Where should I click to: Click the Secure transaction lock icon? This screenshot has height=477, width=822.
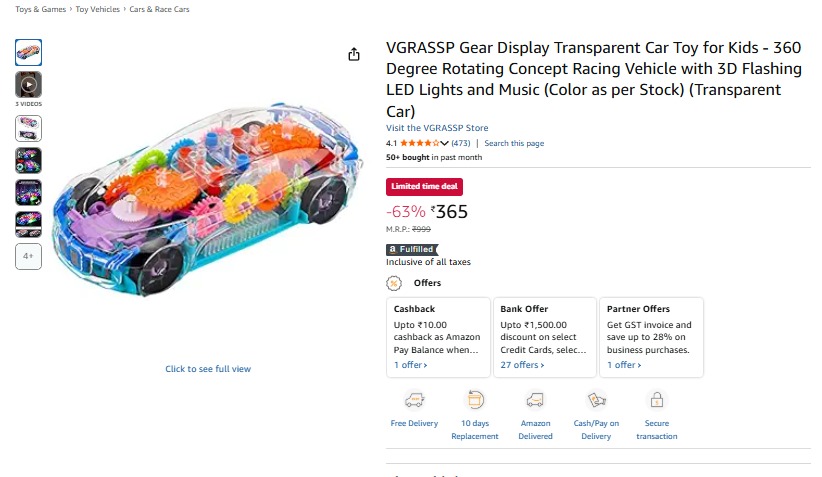tap(657, 401)
